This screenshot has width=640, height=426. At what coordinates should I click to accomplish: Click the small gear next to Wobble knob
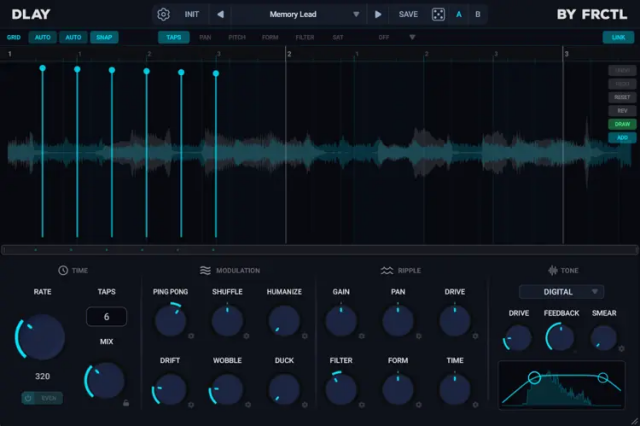pyautogui.click(x=248, y=405)
